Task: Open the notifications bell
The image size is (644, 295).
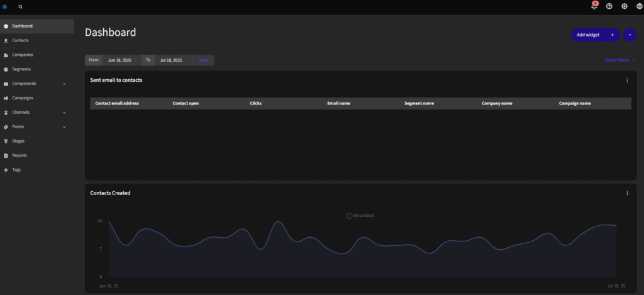Action: pyautogui.click(x=594, y=6)
